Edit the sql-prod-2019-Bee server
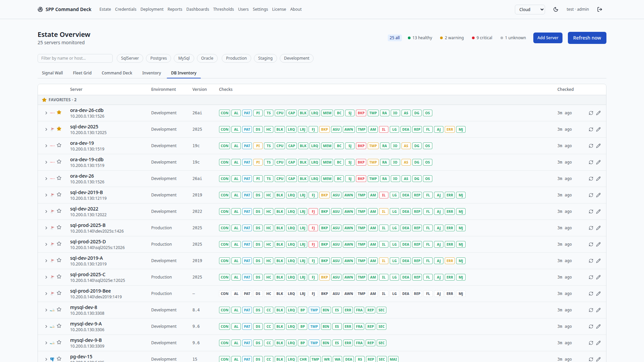Screen dimensions: 644x362 click(598, 294)
